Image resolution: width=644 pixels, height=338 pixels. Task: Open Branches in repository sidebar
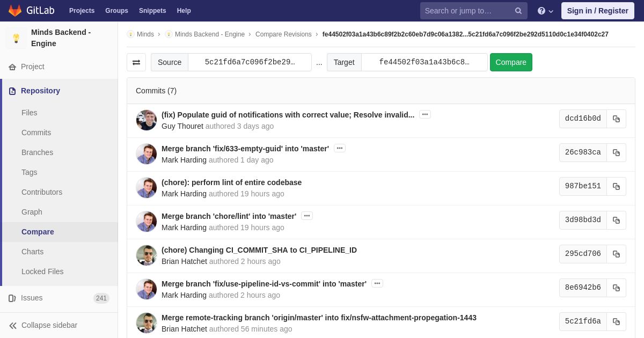point(37,152)
